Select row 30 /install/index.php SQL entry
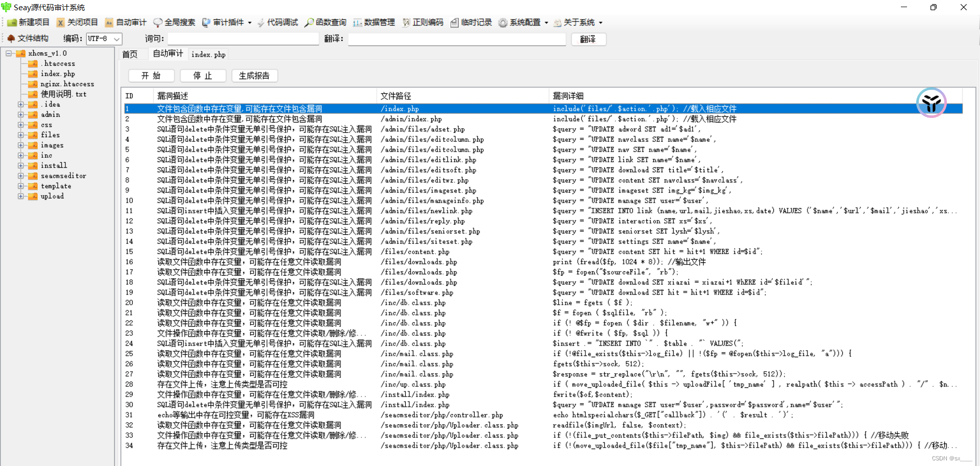The height and width of the screenshot is (466, 980). coord(543,405)
